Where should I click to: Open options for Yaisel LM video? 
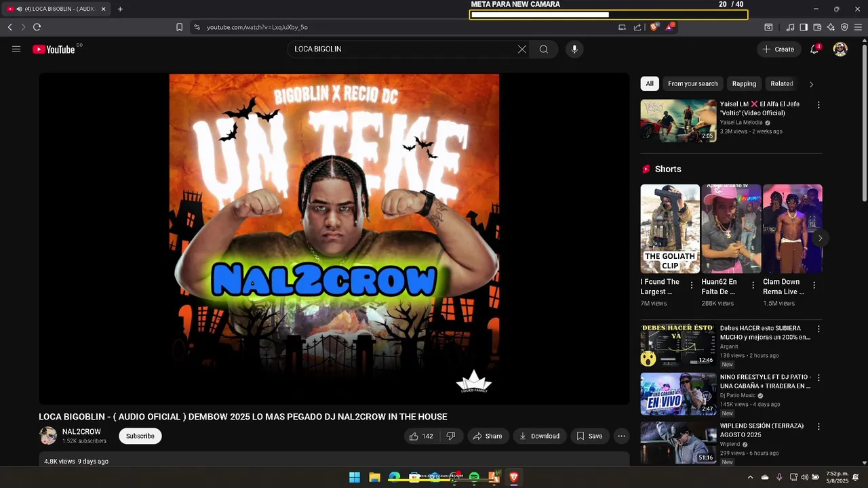coord(818,105)
